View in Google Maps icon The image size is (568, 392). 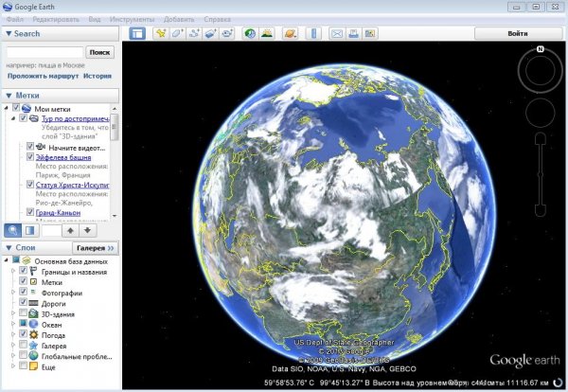pos(370,33)
